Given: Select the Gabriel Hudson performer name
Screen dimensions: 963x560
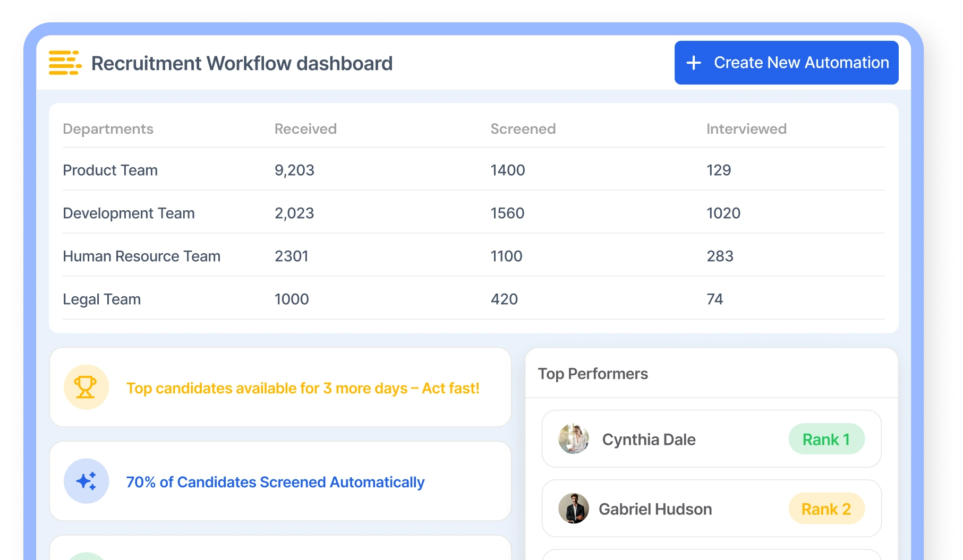Looking at the screenshot, I should (655, 509).
